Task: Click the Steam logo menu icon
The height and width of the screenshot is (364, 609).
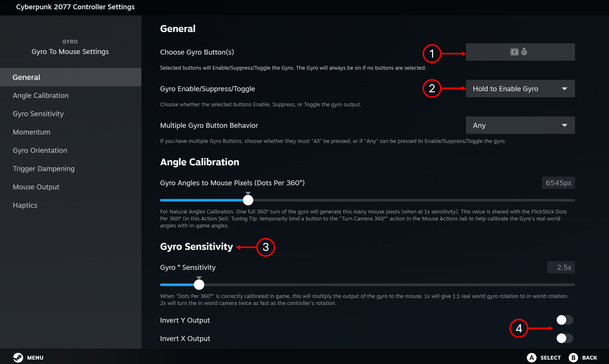Action: (18, 357)
